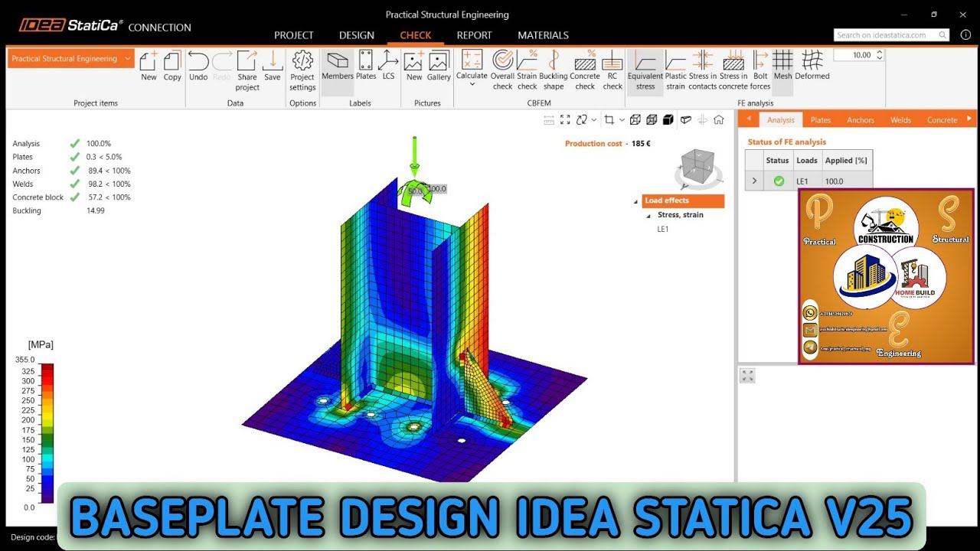Viewport: 980px width, 551px height.
Task: Click the rotate view icon in viewport
Action: coord(583,119)
